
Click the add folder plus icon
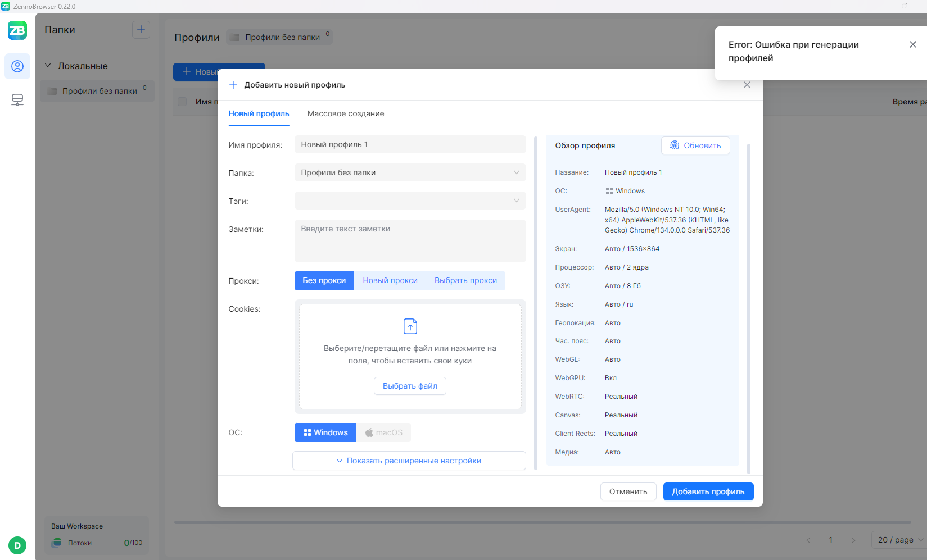coord(141,30)
